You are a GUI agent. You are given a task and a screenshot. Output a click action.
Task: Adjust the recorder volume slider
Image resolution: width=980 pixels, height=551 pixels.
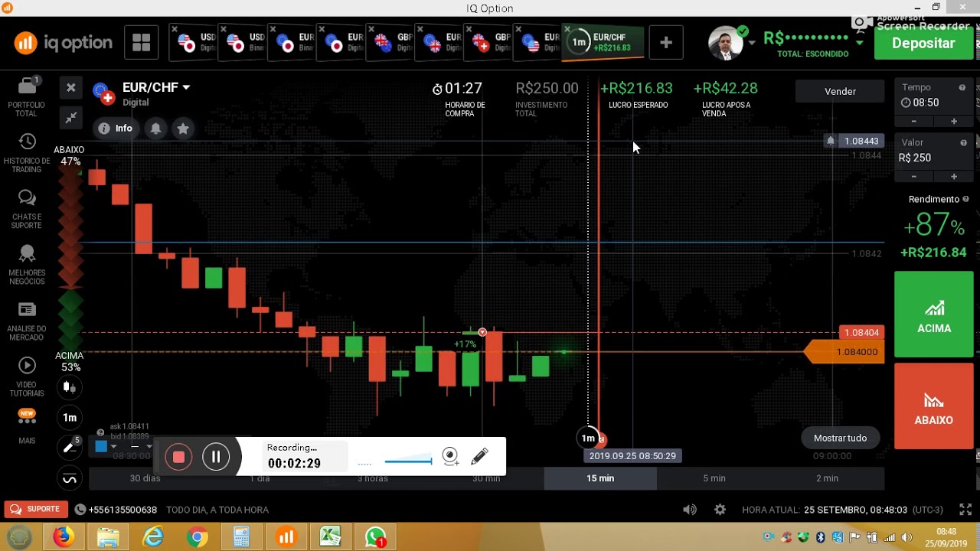[408, 461]
